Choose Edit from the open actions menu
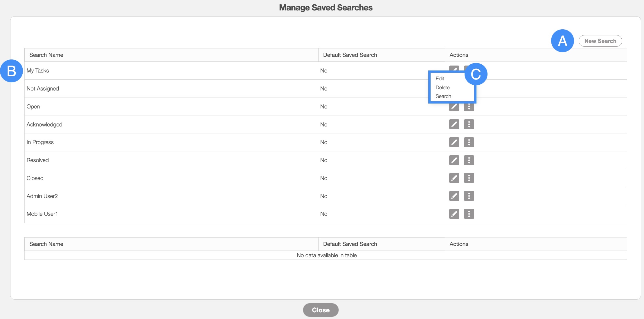Screen dimensions: 644x319 tap(440, 79)
